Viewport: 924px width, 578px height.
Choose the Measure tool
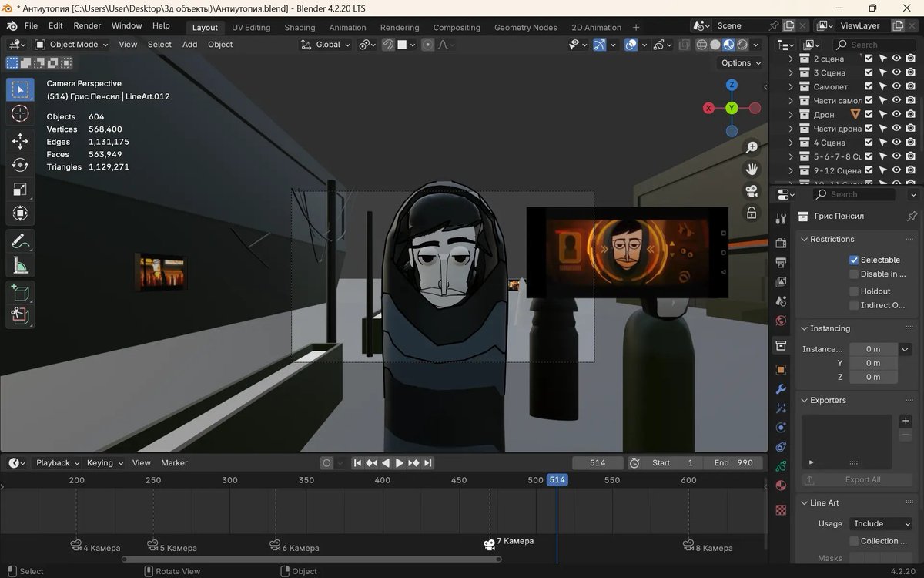20,266
